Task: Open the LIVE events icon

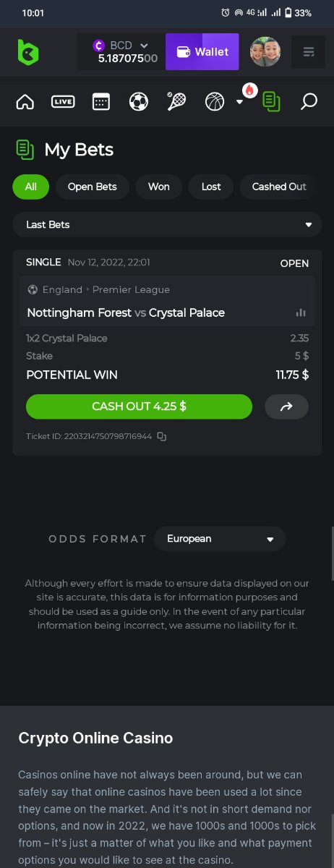Action: [63, 101]
